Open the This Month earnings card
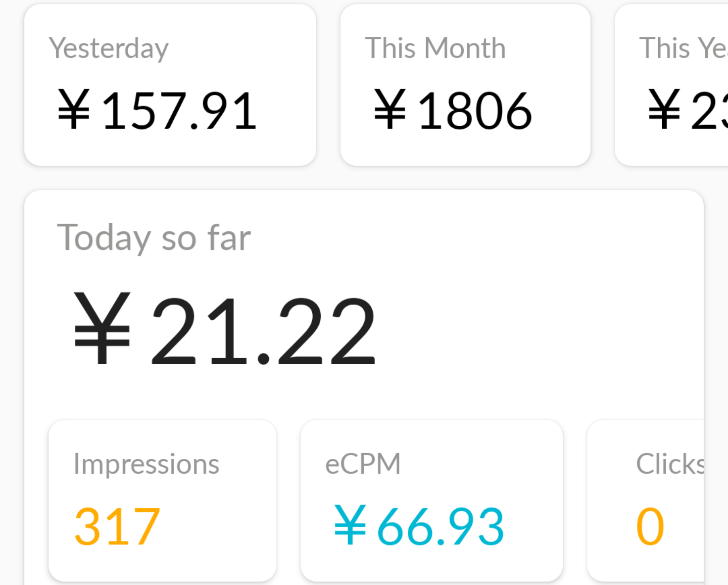The width and height of the screenshot is (728, 585). [465, 85]
